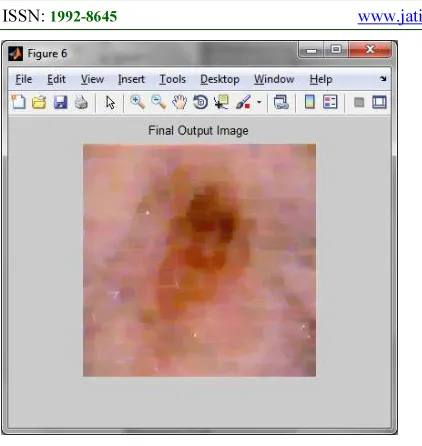This screenshot has height=446, width=422.
Task: Save the figure with the floppy disk icon
Action: point(60,102)
